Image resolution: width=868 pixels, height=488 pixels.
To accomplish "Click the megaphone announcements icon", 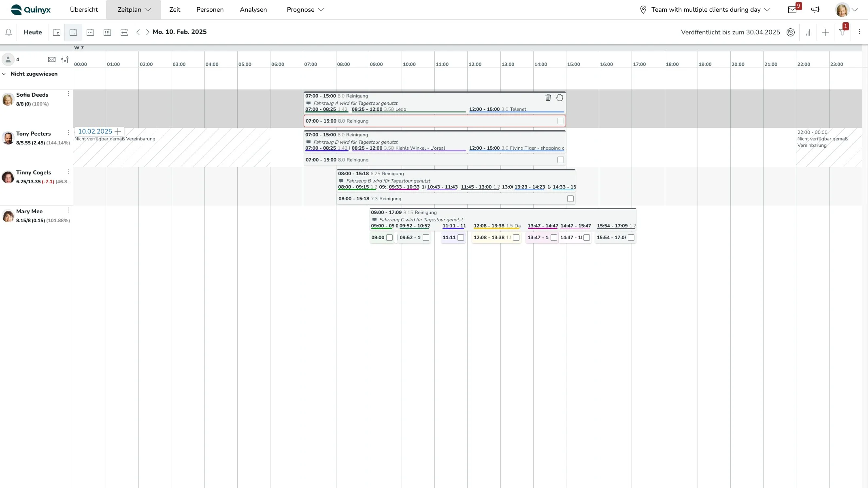I will [x=815, y=10].
